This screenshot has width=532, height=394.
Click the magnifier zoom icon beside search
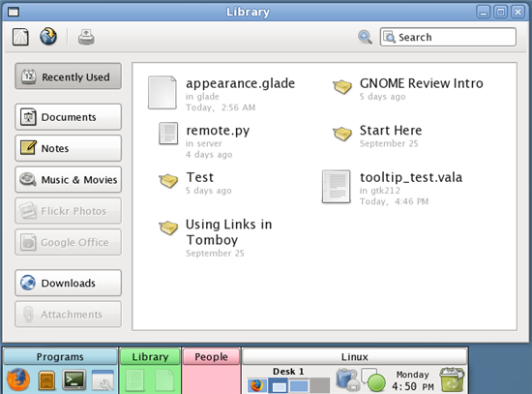[x=365, y=37]
